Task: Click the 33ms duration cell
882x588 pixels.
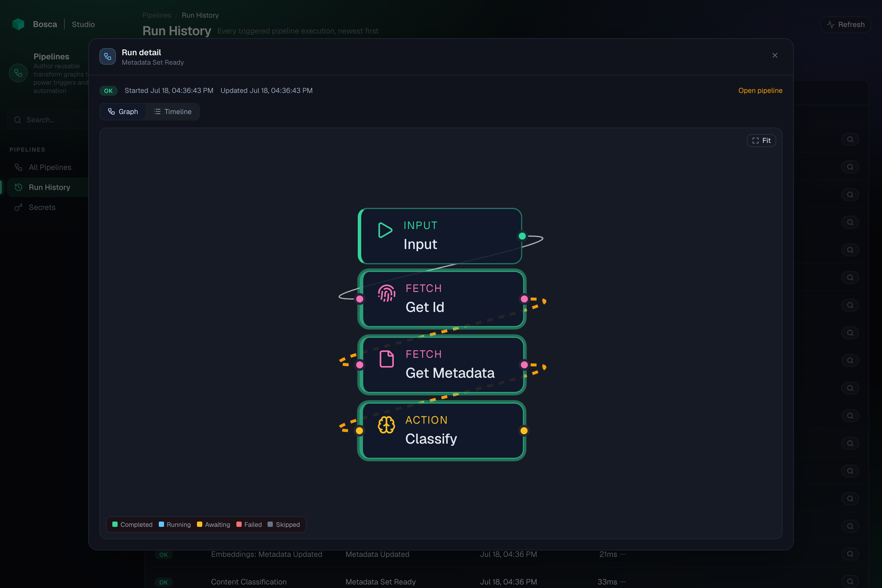Action: pos(607,582)
